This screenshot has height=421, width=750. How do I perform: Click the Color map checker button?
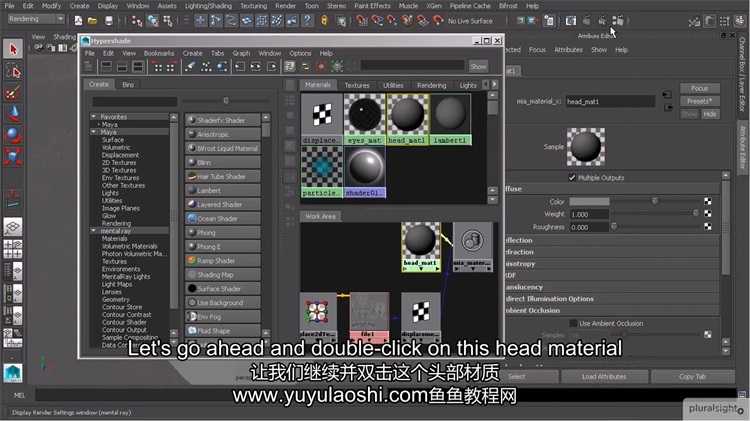pyautogui.click(x=707, y=201)
